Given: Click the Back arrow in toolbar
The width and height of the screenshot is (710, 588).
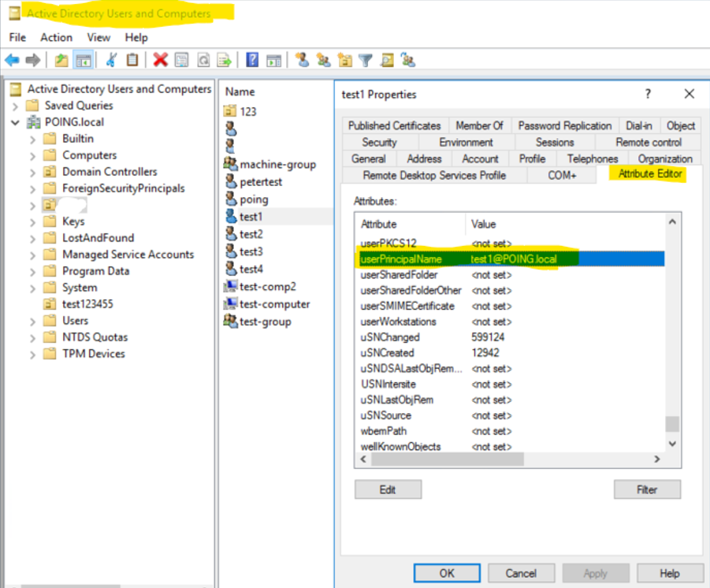Looking at the screenshot, I should (12, 60).
